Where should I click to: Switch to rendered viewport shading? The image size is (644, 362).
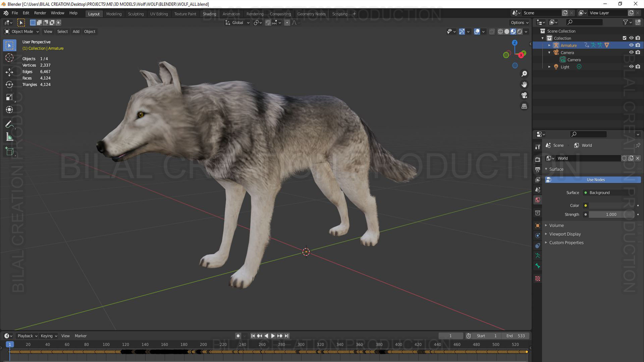pyautogui.click(x=520, y=32)
